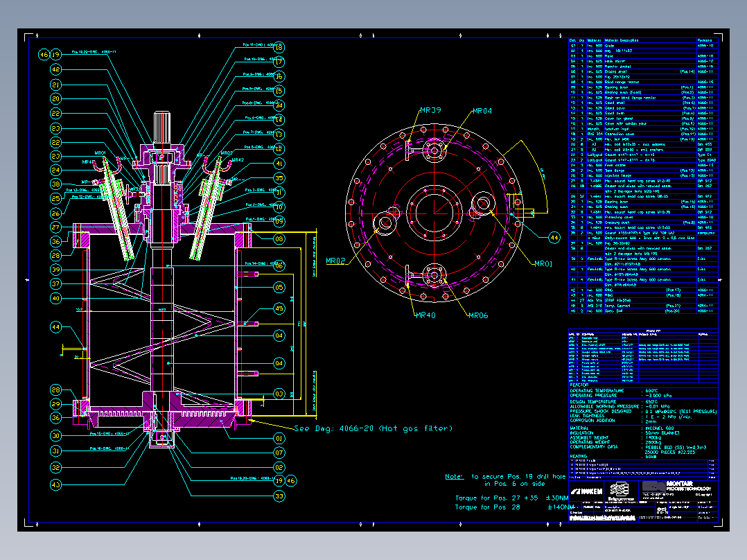The image size is (747, 560).
Task: Click the underlined 'Note:' heading
Action: (455, 477)
